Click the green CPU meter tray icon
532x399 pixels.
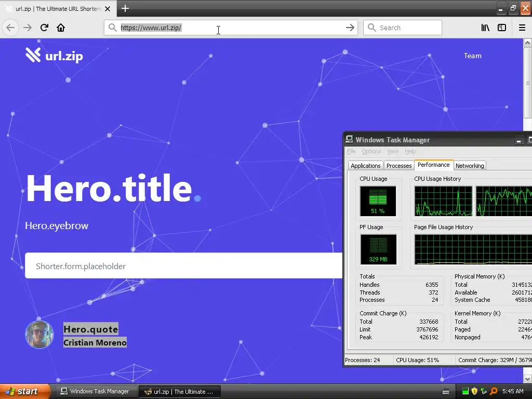coord(465,391)
